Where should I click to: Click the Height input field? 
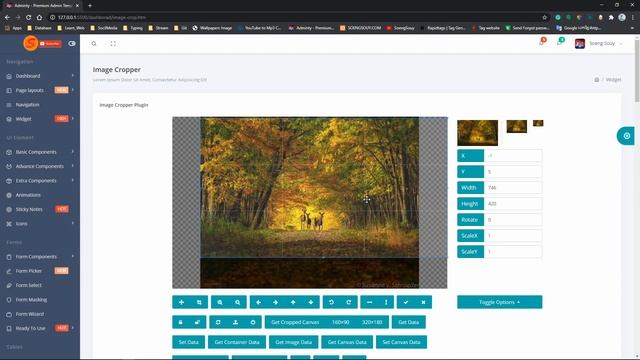coord(513,204)
